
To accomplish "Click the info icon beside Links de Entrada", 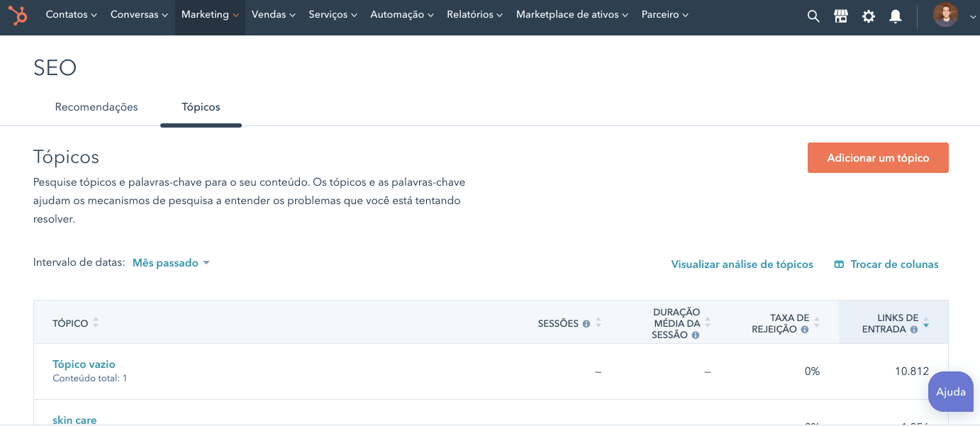I will tap(914, 330).
